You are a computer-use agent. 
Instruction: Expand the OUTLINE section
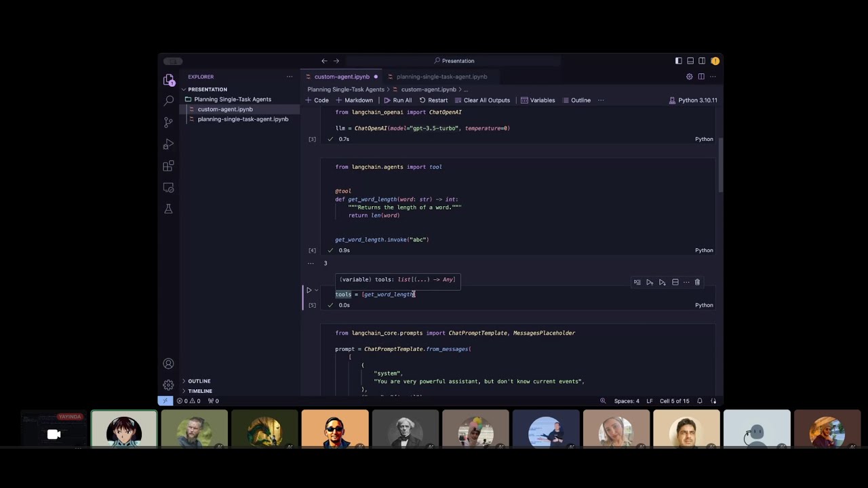click(x=199, y=381)
